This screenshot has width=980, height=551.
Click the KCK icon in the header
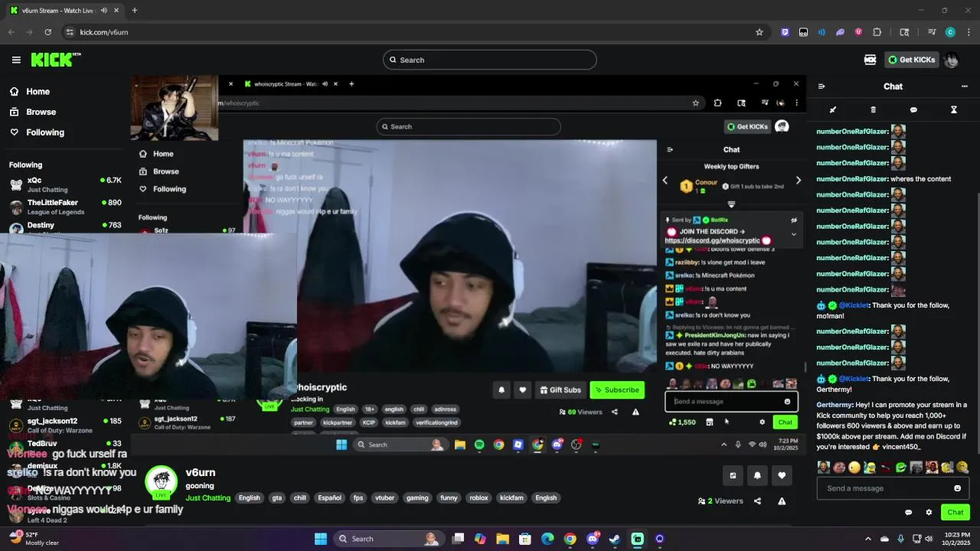click(870, 60)
